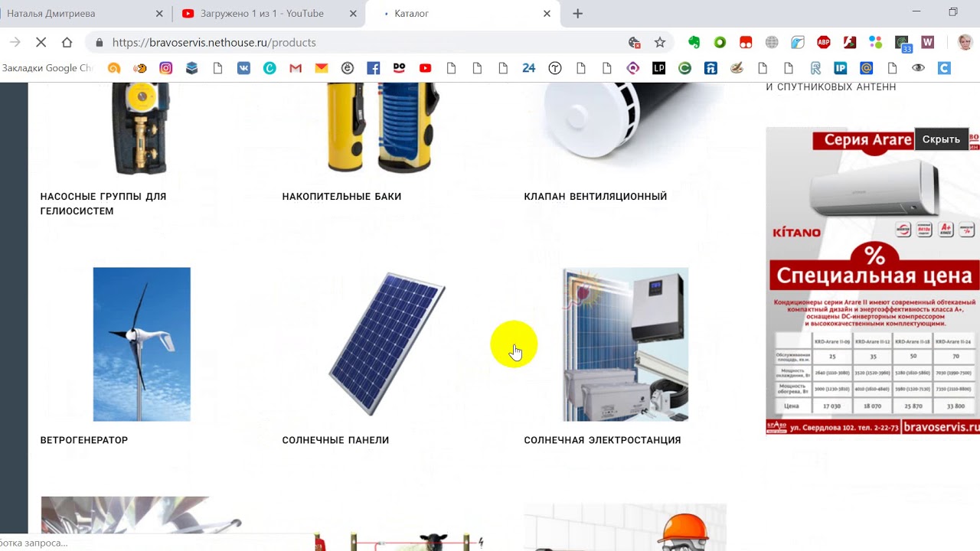Switch to the Наталья Дмитриева tab
Image resolution: width=980 pixels, height=551 pixels.
click(x=84, y=14)
